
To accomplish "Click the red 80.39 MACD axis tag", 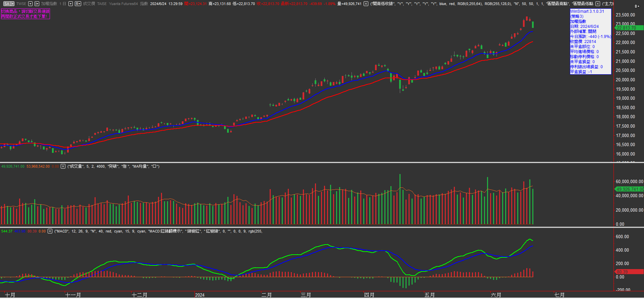I will point(629,272).
